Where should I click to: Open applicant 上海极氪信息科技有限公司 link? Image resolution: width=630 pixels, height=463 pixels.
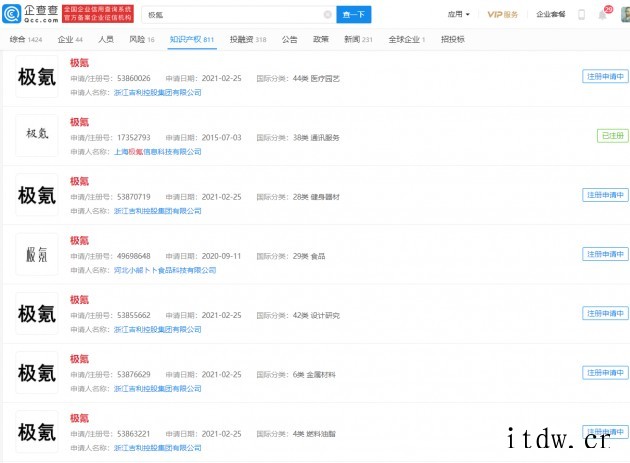pyautogui.click(x=158, y=152)
